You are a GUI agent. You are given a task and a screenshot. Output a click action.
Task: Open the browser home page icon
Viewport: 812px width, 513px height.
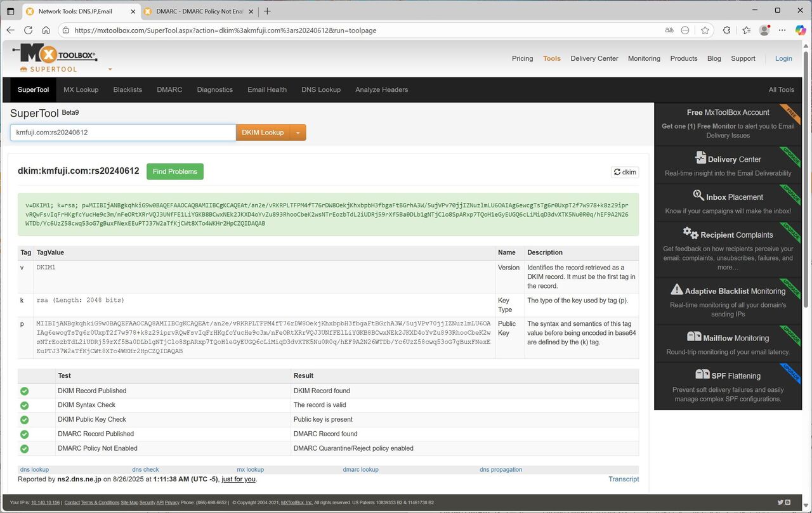point(46,30)
